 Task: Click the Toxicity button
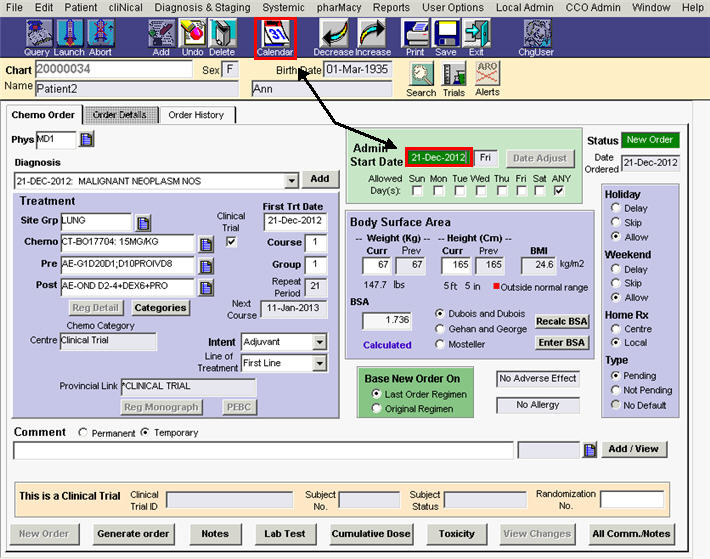pyautogui.click(x=456, y=534)
